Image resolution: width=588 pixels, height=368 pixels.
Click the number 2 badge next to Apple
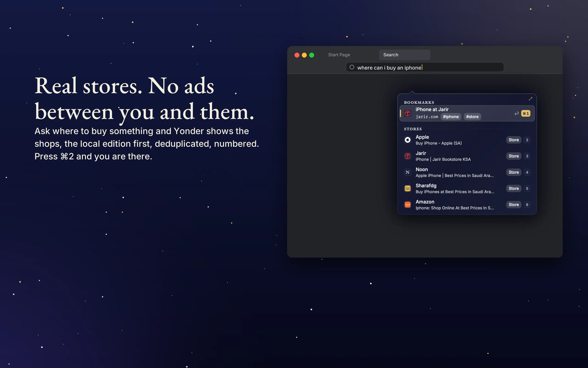coord(527,140)
